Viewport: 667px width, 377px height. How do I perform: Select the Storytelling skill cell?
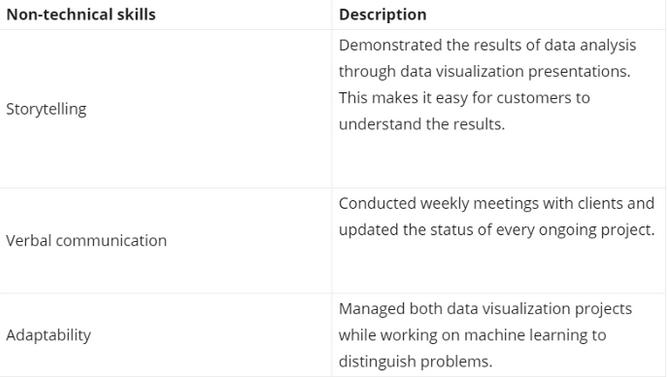tap(165, 109)
